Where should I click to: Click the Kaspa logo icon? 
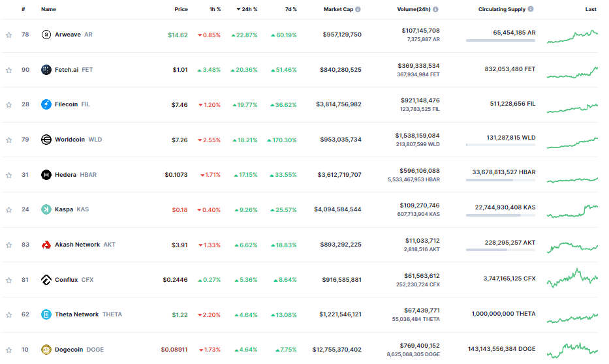click(x=46, y=209)
